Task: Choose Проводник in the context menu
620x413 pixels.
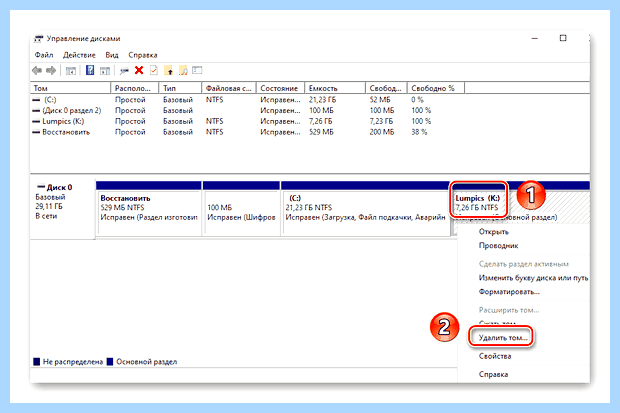Action: tap(498, 246)
